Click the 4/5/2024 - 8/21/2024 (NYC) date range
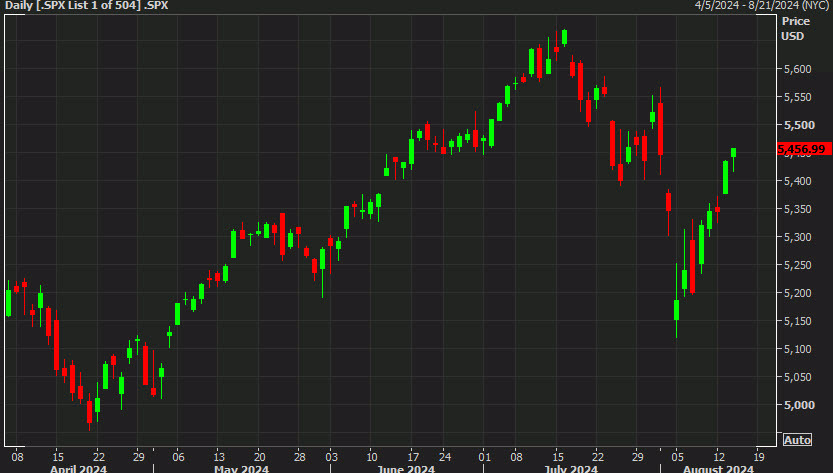 coord(762,6)
